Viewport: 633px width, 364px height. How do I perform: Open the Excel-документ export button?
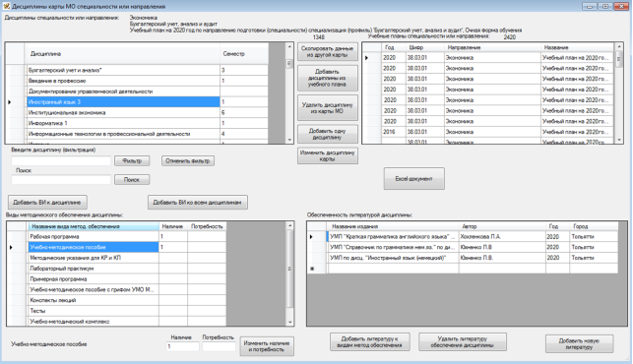pyautogui.click(x=413, y=179)
